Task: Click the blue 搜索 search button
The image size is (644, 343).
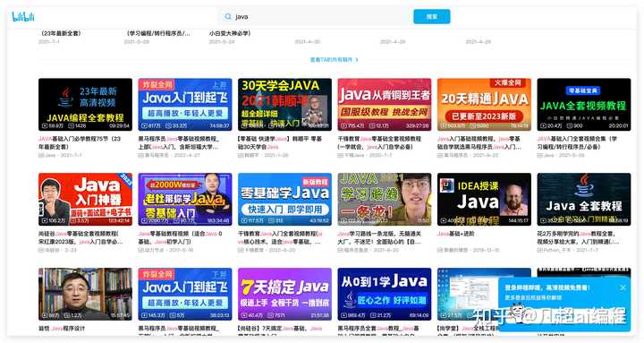Action: tap(432, 16)
